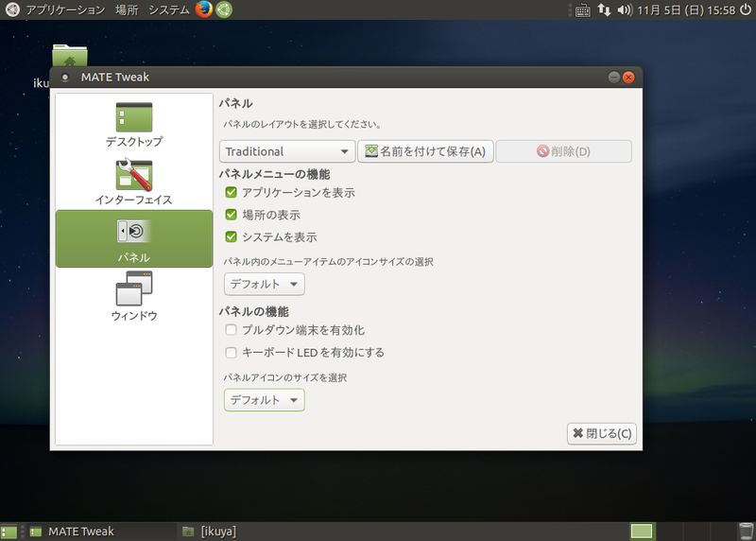Click 名前を付けて保存(A) button

point(425,151)
